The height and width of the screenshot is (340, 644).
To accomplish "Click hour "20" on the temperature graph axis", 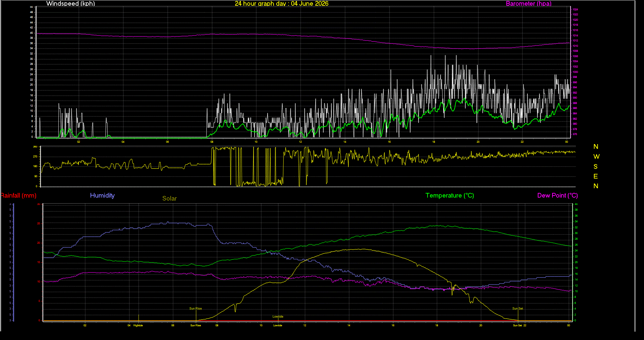I will pyautogui.click(x=481, y=325).
